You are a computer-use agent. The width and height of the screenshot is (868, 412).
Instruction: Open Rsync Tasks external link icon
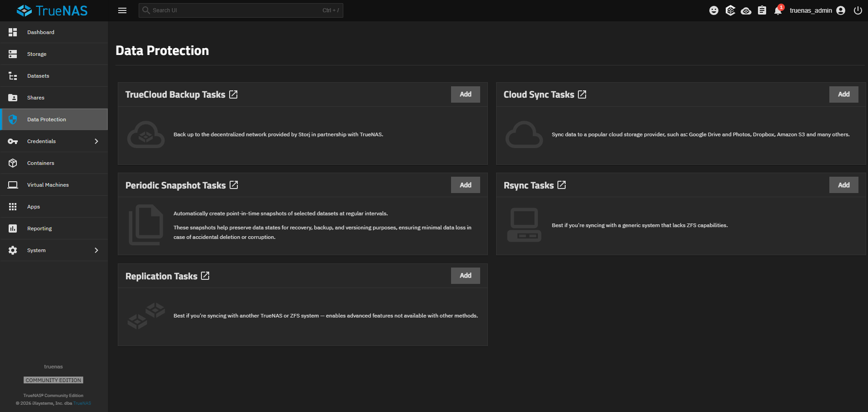(562, 185)
